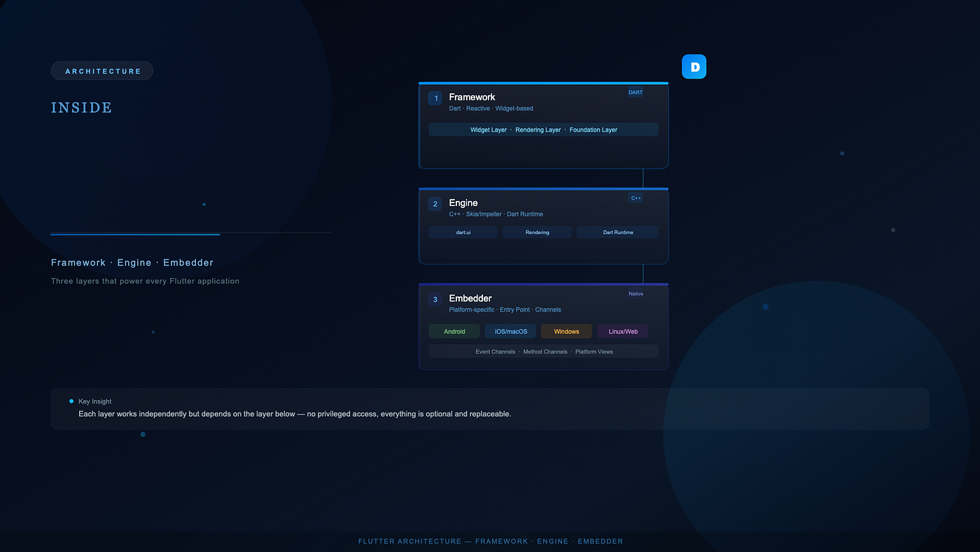Click the "Key Insight" label
Viewport: 980px width, 552px height.
tap(95, 401)
